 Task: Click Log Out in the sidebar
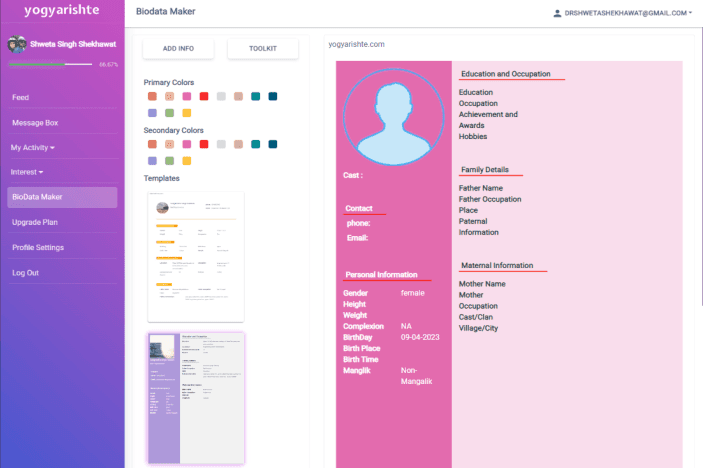click(26, 272)
